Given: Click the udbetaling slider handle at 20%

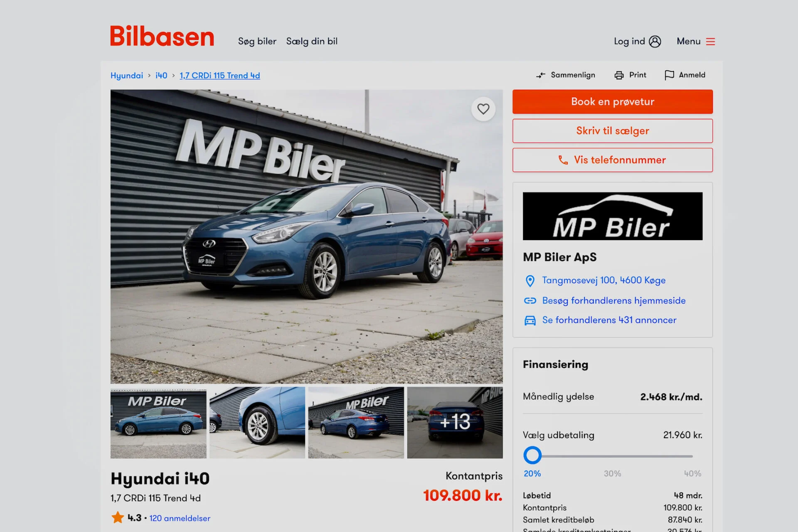Looking at the screenshot, I should pos(532,456).
